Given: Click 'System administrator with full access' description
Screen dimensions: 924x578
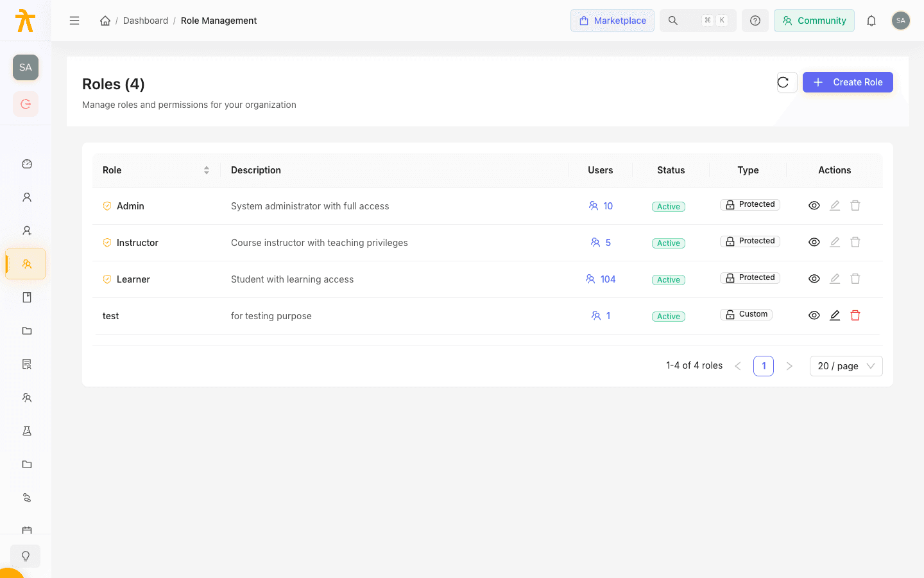Looking at the screenshot, I should 310,206.
